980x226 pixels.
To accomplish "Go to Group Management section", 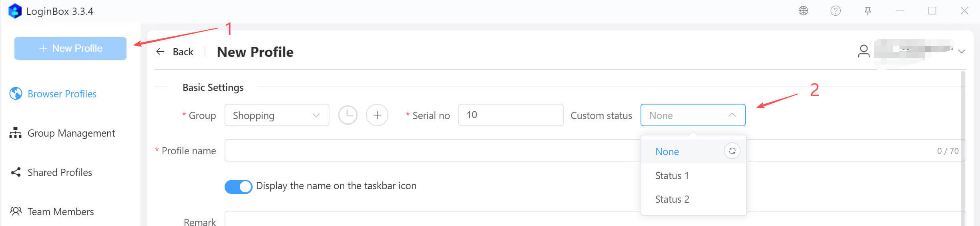I will point(71,133).
